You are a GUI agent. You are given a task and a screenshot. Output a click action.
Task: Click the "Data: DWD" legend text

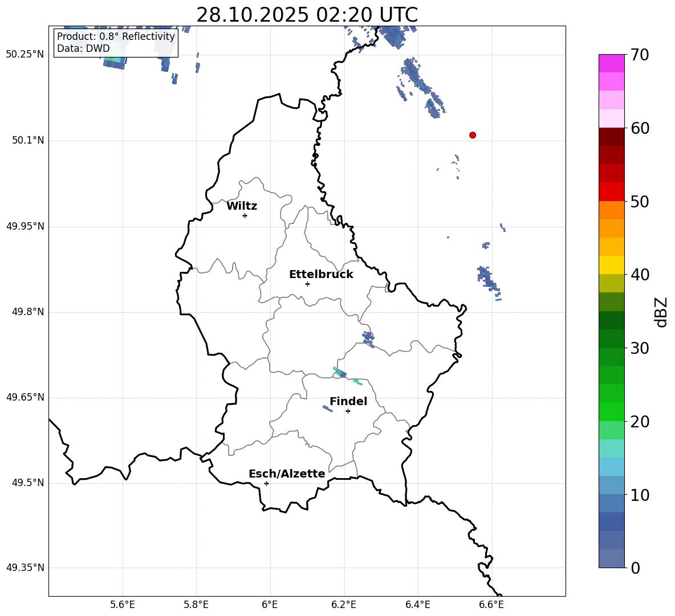[x=83, y=48]
